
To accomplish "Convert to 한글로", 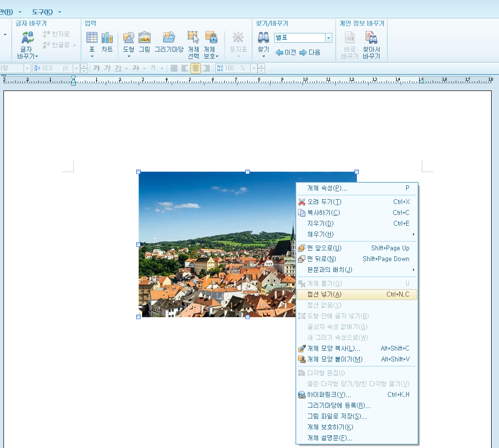I will [56, 45].
